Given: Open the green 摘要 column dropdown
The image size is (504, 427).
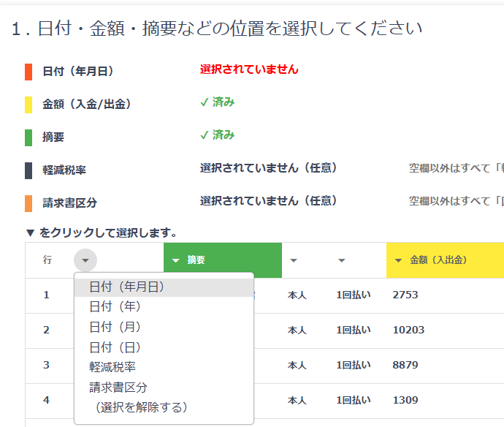Looking at the screenshot, I should tap(175, 260).
